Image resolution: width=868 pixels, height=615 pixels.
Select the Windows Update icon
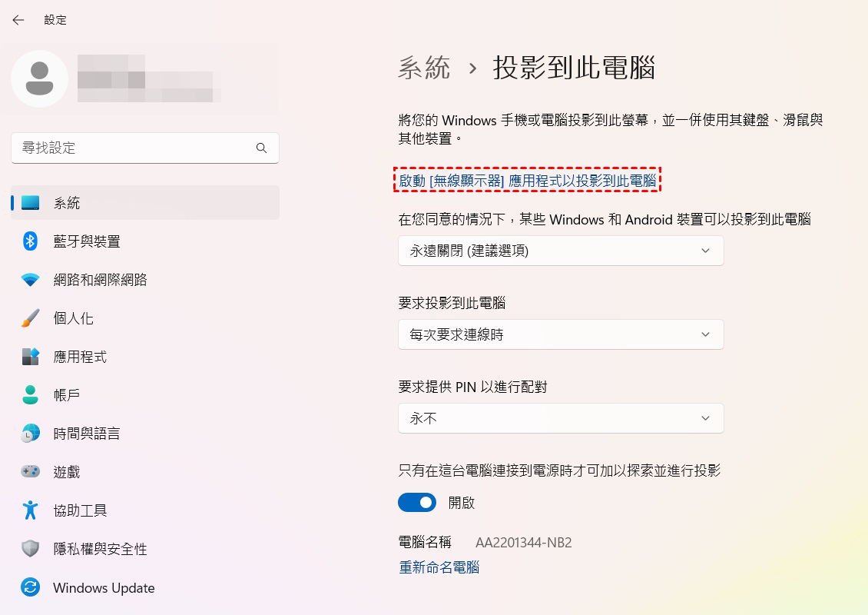pyautogui.click(x=29, y=587)
